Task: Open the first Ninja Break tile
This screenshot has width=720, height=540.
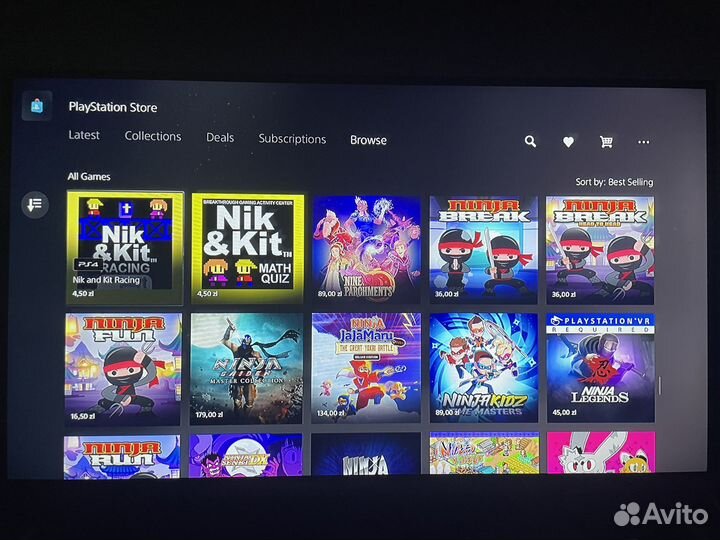Action: click(x=484, y=250)
